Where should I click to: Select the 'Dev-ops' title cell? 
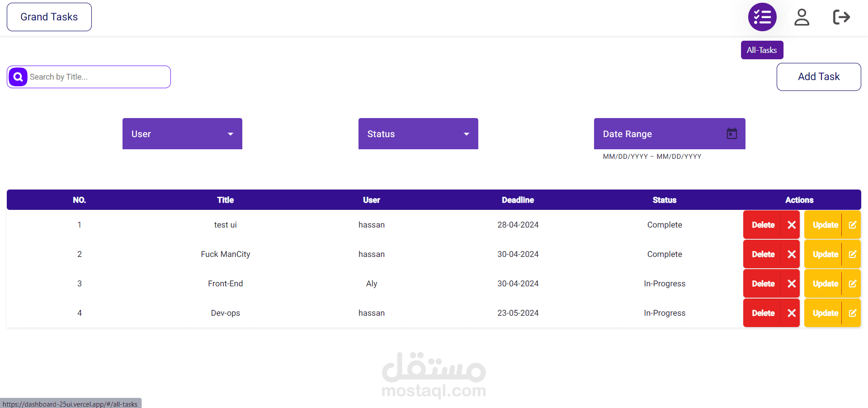click(226, 313)
